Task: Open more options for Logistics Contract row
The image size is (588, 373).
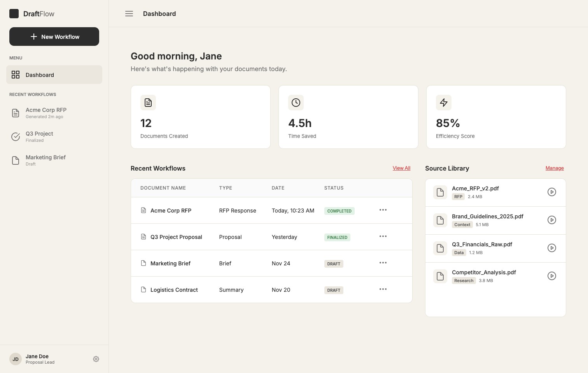Action: (x=383, y=289)
